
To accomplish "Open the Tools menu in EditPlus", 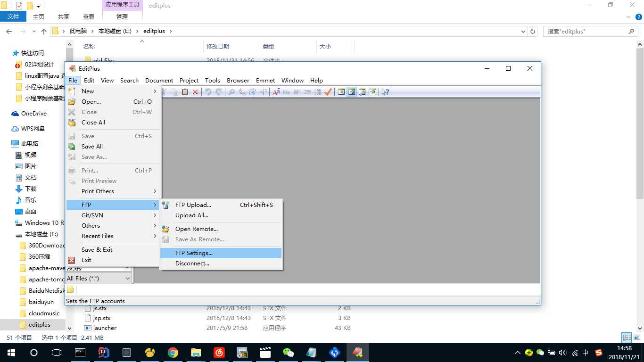I will [x=213, y=80].
